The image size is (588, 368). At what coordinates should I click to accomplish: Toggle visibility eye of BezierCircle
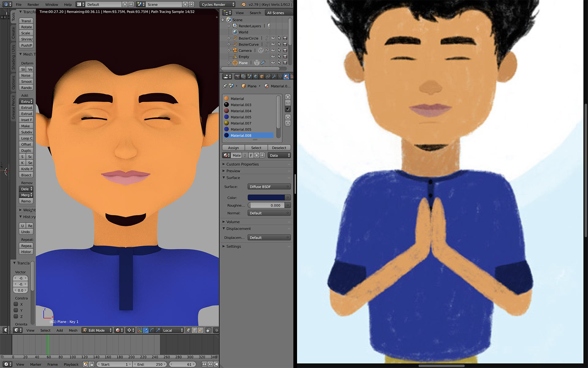(273, 38)
